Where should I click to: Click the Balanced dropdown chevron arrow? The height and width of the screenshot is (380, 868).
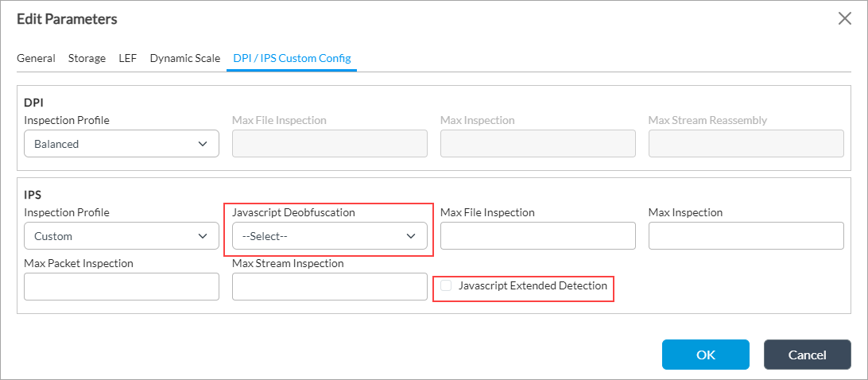tap(202, 144)
